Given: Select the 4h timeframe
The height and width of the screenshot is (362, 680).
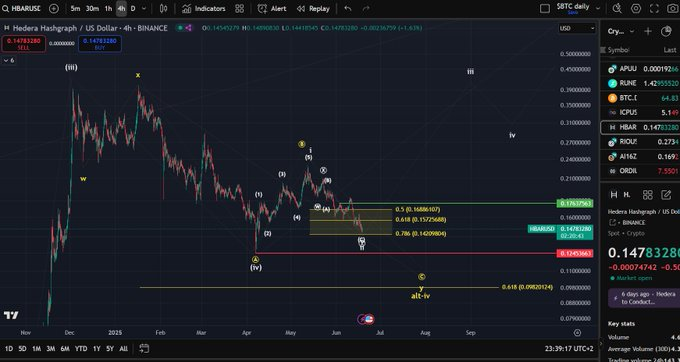Looking at the screenshot, I should [x=121, y=9].
